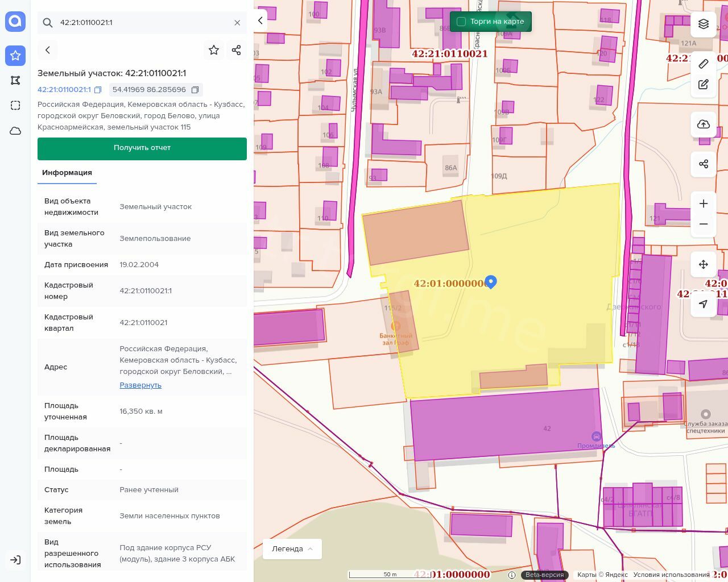Expand full address with Развернуть
The width and height of the screenshot is (728, 582).
point(140,385)
